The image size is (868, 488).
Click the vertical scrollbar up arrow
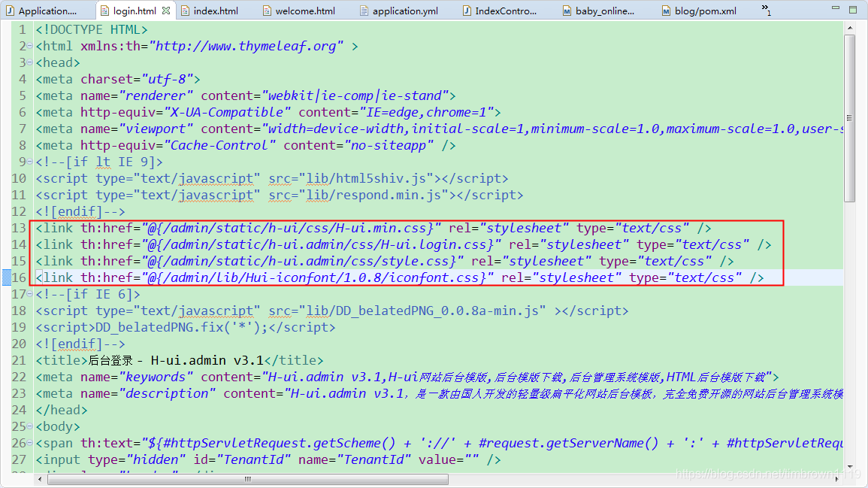click(850, 27)
